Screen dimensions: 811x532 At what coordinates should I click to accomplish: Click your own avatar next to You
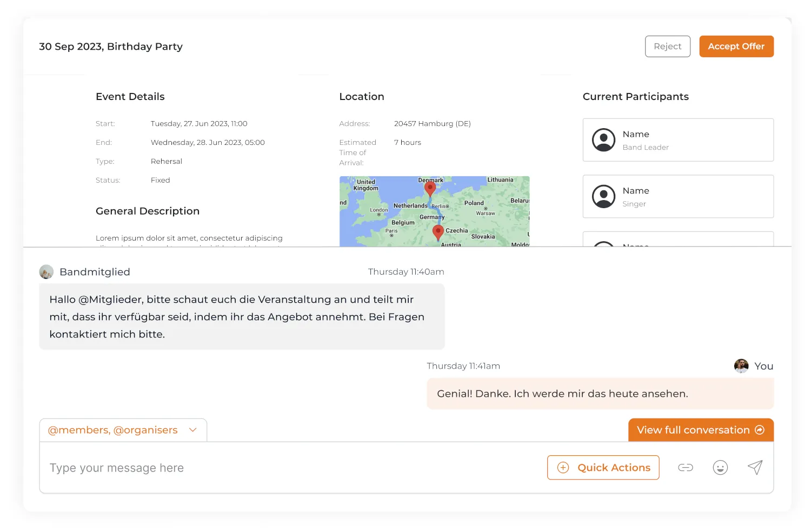tap(741, 366)
